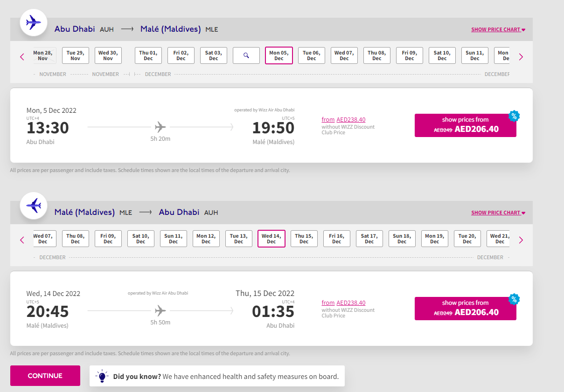The width and height of the screenshot is (564, 392).
Task: Select Tue 06, Dec outbound date
Action: (312, 55)
